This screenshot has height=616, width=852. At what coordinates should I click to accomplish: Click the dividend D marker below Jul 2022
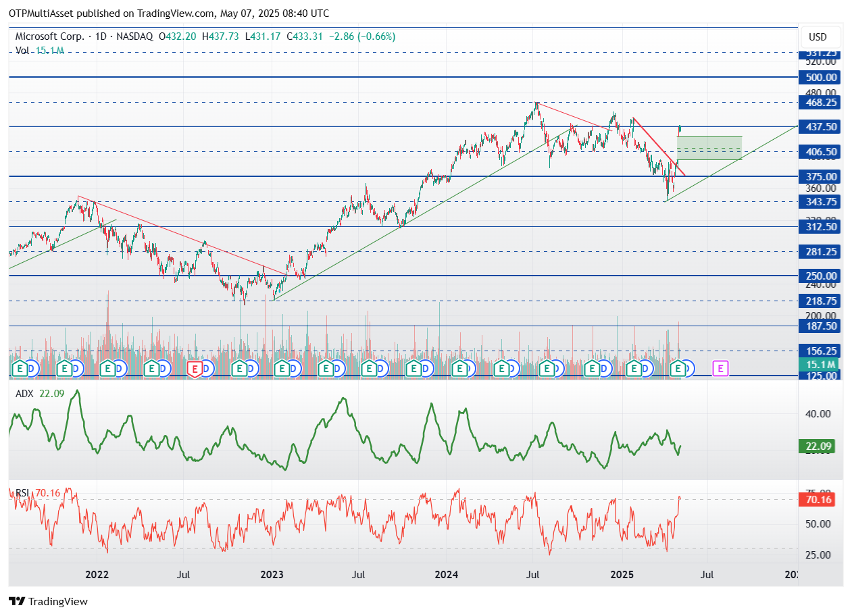click(163, 369)
